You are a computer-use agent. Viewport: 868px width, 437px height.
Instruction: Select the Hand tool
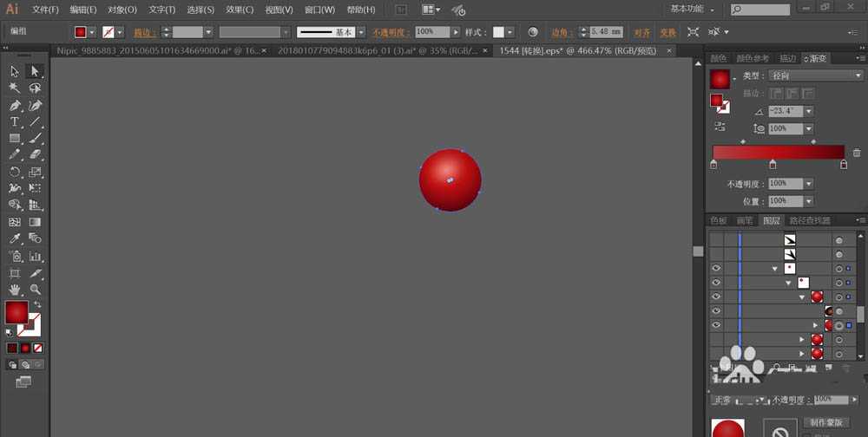(15, 290)
